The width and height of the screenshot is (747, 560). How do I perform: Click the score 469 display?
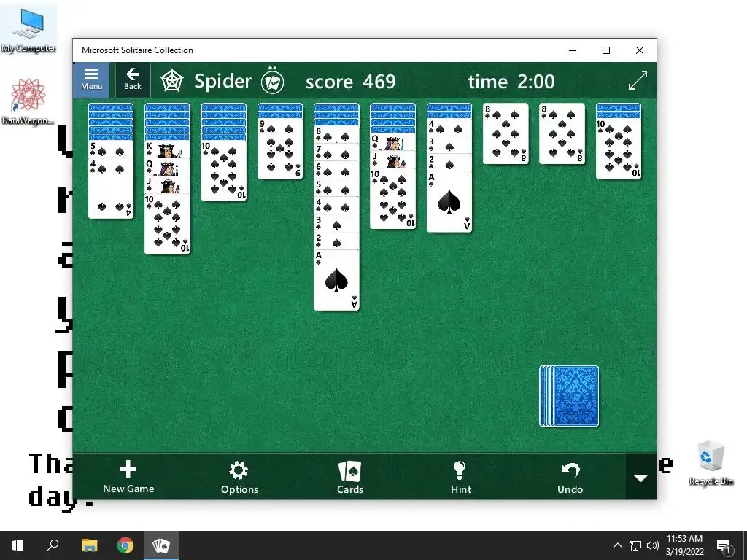tap(350, 82)
